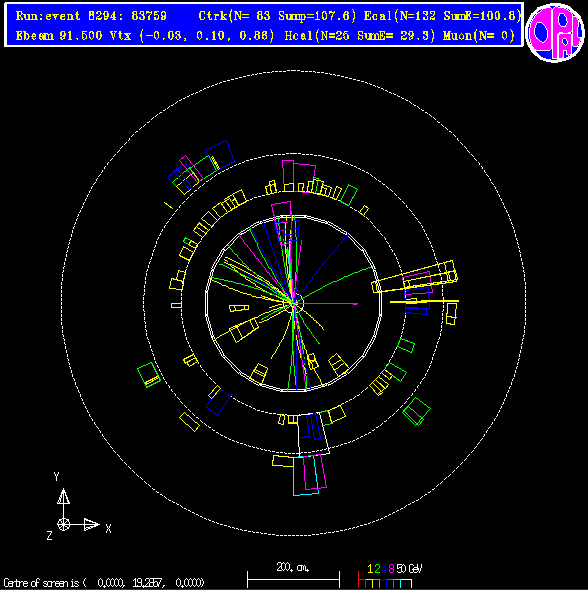Viewport: 588px width, 590px height.
Task: Click the Ebeam 91.500 value
Action: coord(59,36)
